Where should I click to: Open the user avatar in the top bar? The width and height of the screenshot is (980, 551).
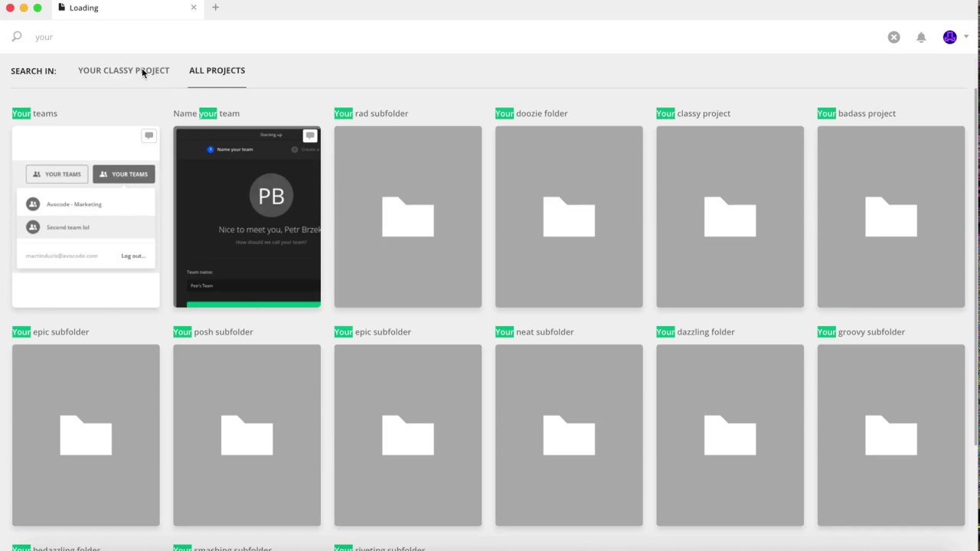click(x=949, y=37)
